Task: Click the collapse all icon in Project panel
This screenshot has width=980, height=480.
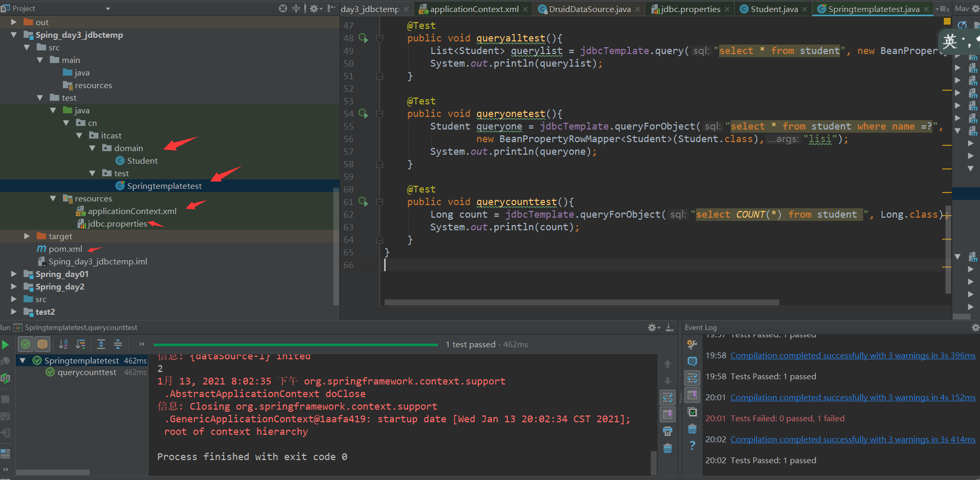Action: (x=296, y=8)
